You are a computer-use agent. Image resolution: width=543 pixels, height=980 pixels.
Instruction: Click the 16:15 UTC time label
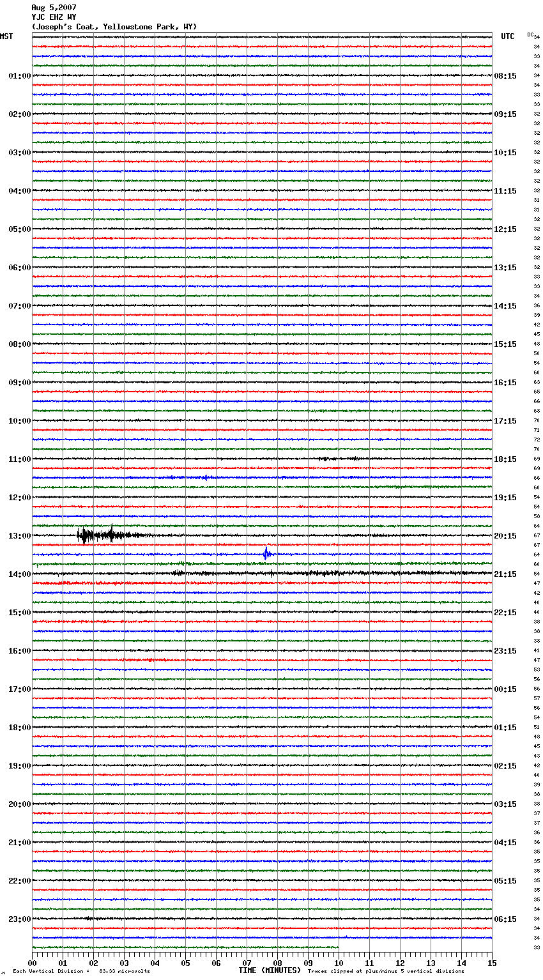coord(505,383)
